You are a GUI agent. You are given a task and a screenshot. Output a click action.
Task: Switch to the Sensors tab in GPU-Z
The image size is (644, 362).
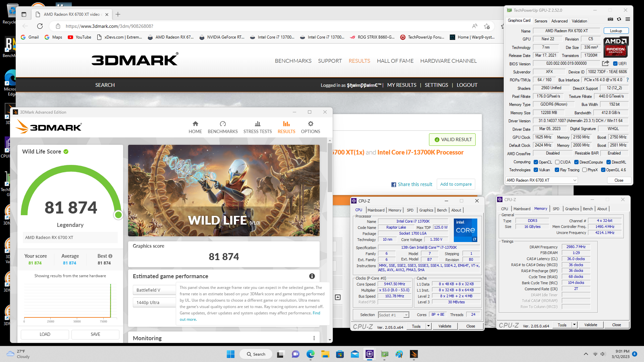[541, 21]
